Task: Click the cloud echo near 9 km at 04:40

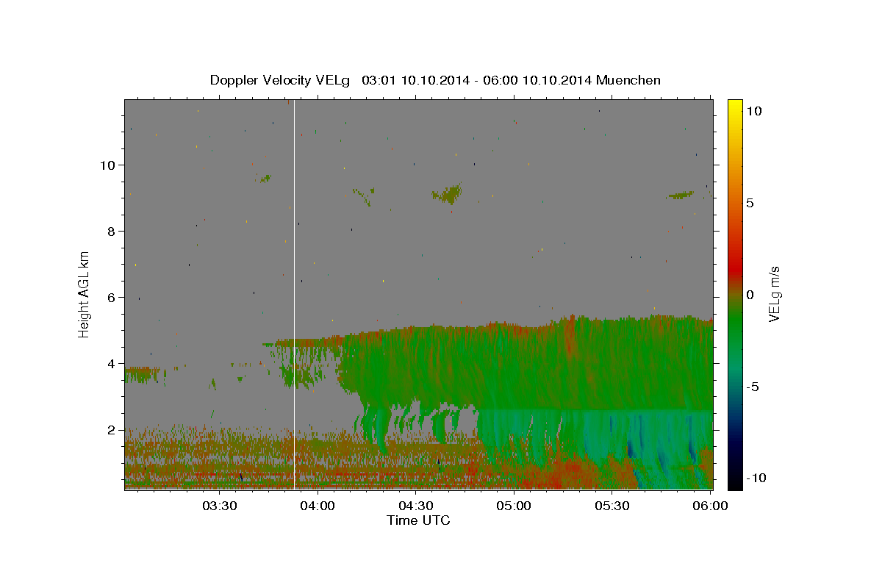Action: coord(447,194)
